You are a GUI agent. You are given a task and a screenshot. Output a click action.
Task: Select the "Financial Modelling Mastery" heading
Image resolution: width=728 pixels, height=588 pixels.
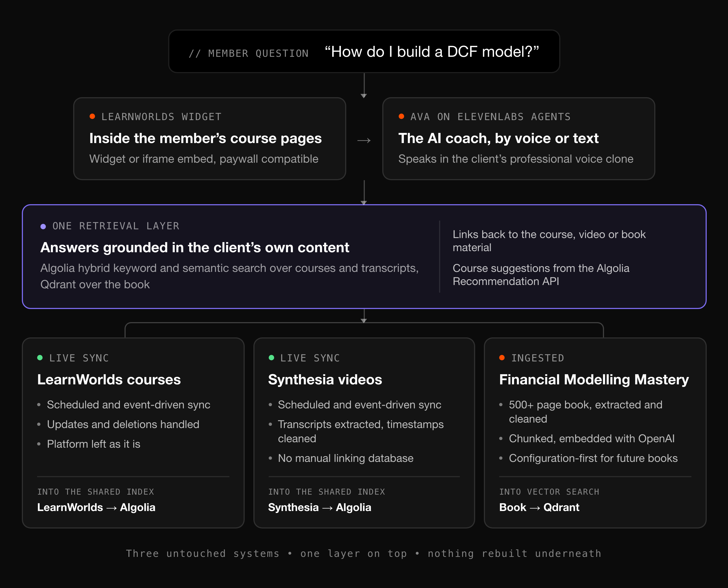point(594,379)
